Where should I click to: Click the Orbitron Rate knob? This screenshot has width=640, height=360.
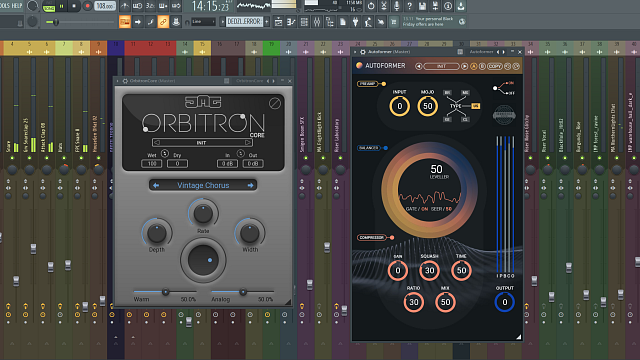pyautogui.click(x=203, y=213)
